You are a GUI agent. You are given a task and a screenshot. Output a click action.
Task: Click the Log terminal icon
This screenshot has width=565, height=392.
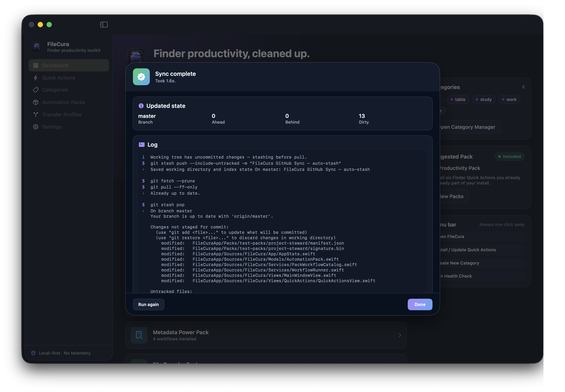coord(142,144)
